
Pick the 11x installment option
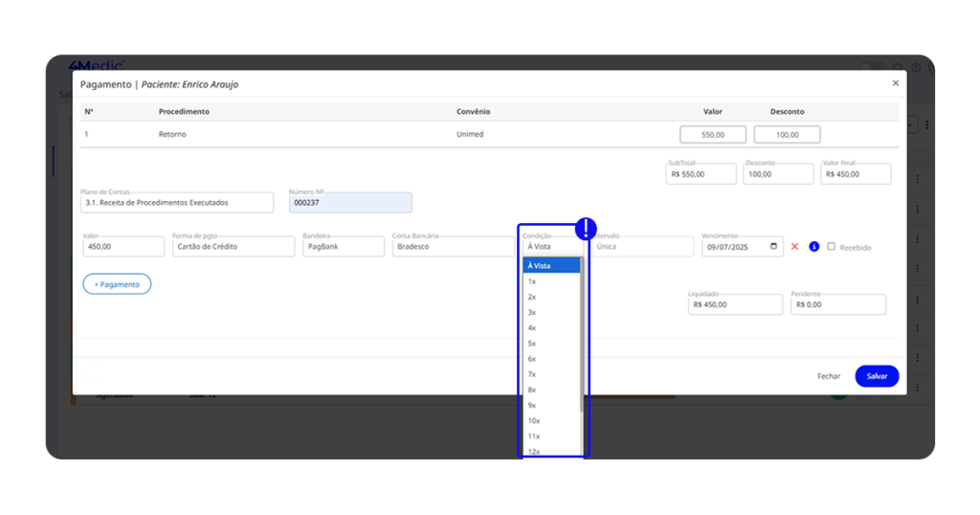click(552, 437)
